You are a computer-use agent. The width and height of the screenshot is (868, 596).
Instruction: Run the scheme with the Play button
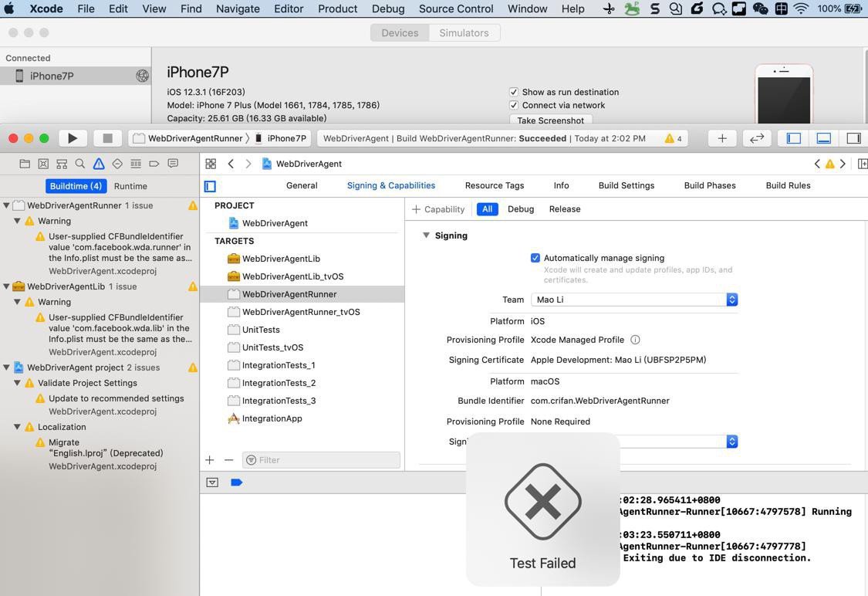(73, 138)
